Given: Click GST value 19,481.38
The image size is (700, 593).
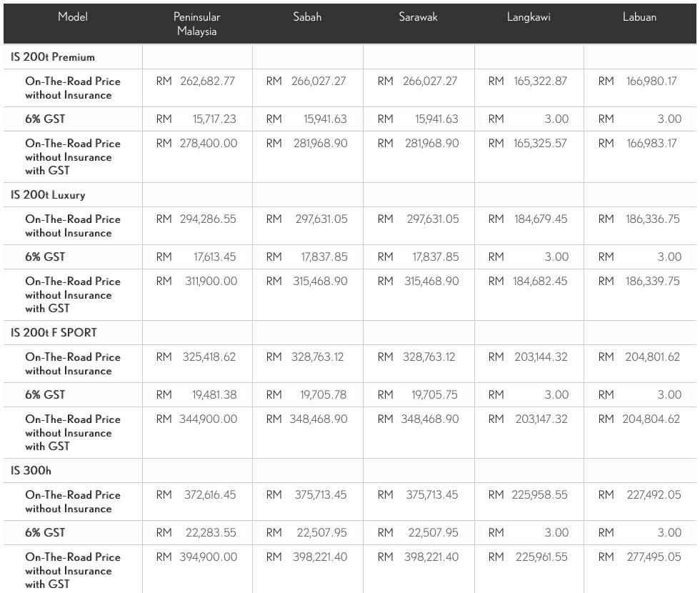Looking at the screenshot, I should [x=214, y=395].
